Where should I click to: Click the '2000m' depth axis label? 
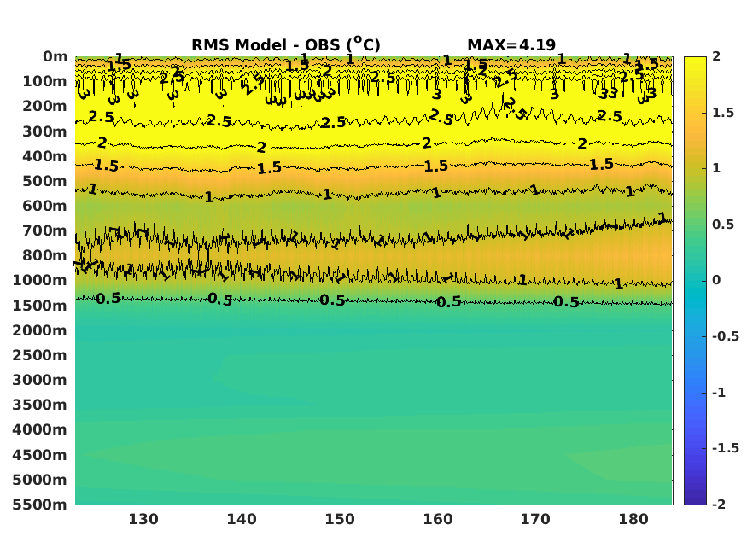point(40,330)
